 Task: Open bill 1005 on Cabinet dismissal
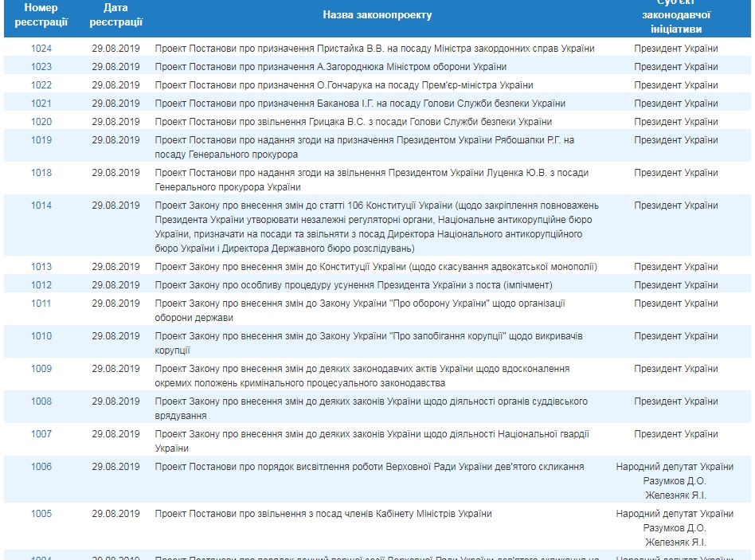click(x=41, y=514)
